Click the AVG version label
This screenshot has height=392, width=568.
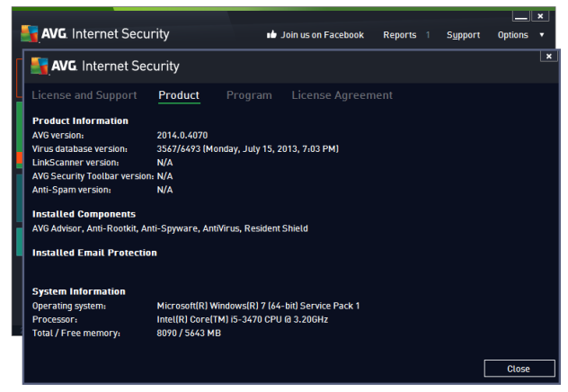coord(58,135)
